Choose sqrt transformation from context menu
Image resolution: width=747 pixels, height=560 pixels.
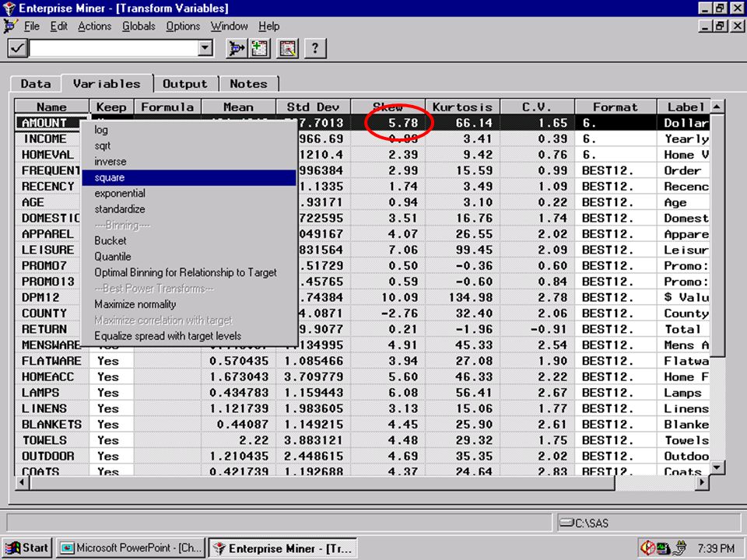pos(188,145)
